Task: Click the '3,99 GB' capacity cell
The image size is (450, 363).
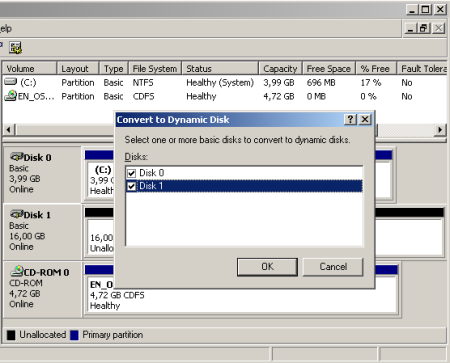Action: [279, 82]
